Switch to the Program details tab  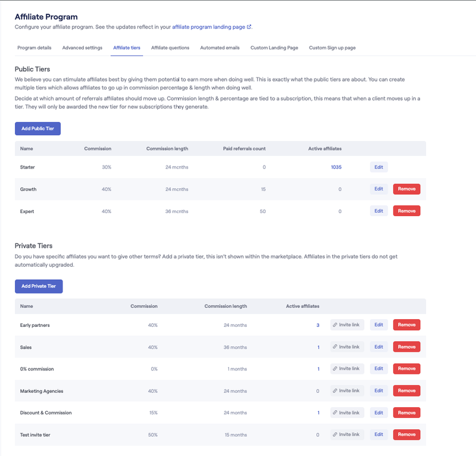click(35, 48)
